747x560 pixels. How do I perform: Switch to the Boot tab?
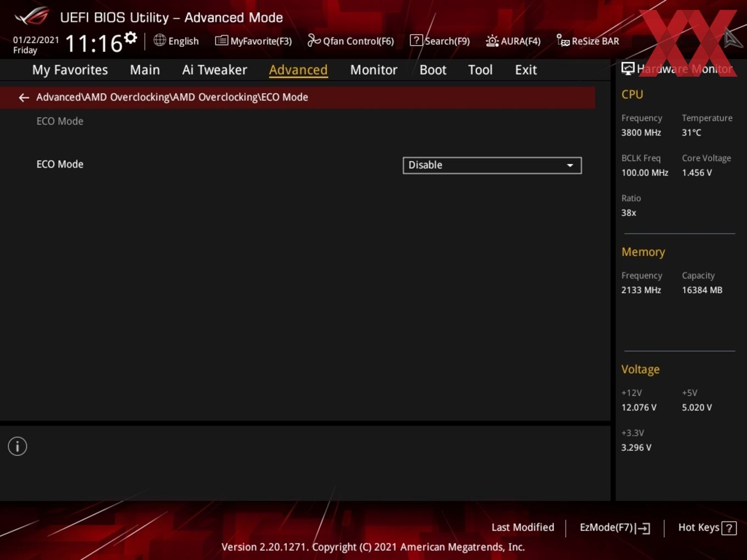point(433,70)
